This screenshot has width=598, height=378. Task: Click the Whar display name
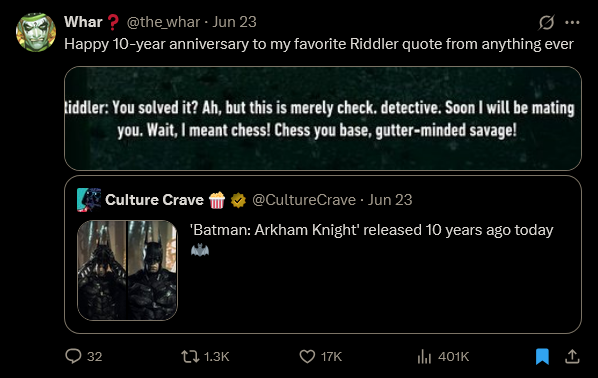pyautogui.click(x=83, y=22)
